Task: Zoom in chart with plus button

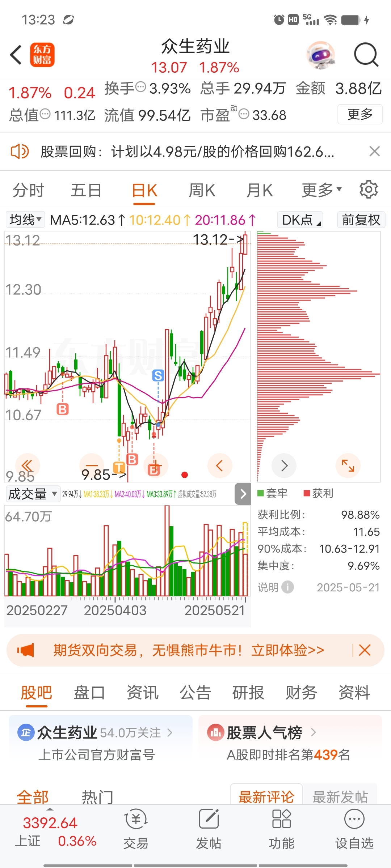Action: 156,466
